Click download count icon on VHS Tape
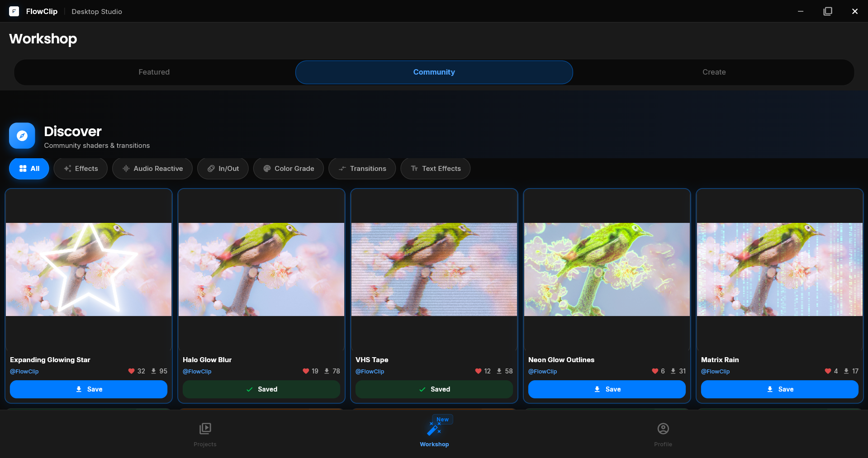 coord(499,371)
